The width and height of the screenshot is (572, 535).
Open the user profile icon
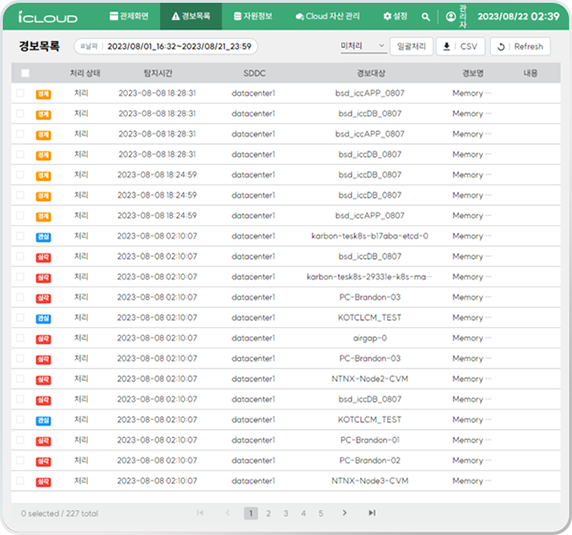(x=451, y=16)
